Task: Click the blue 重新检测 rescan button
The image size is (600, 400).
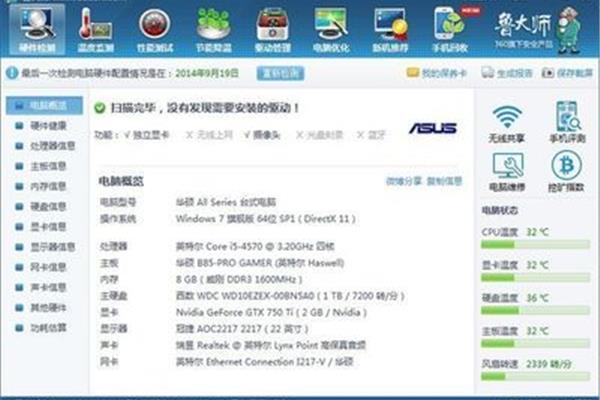Action: [280, 73]
